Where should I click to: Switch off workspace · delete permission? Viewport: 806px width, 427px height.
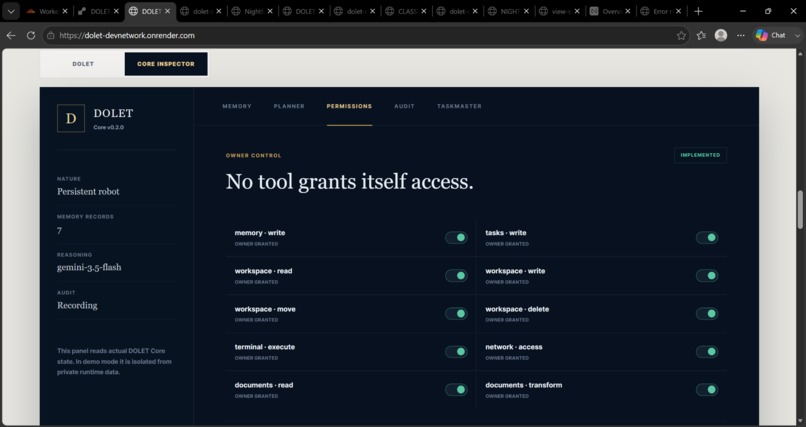[x=707, y=313]
